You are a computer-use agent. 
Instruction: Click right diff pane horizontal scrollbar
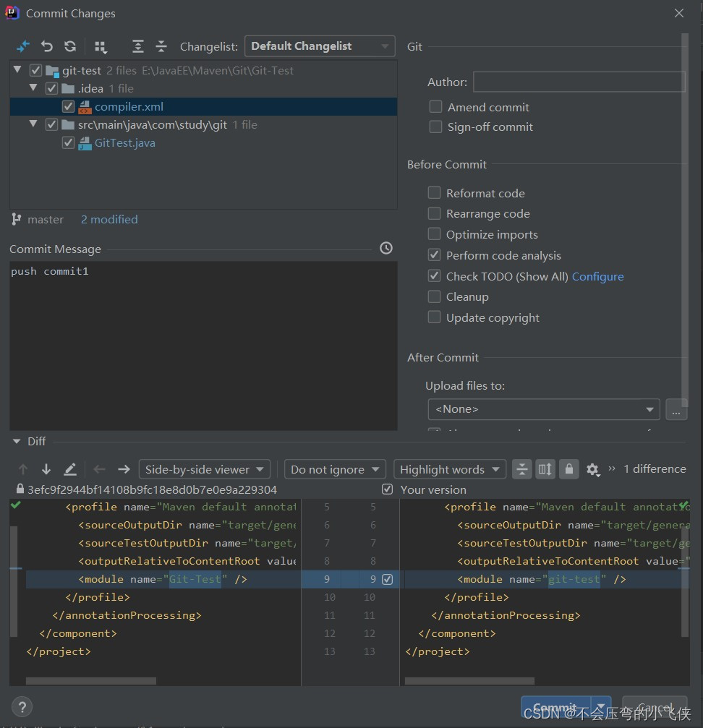469,680
